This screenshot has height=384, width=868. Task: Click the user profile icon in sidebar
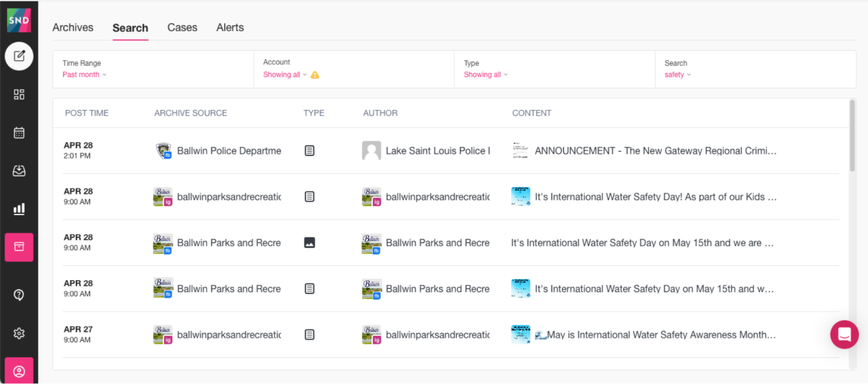coord(19,371)
